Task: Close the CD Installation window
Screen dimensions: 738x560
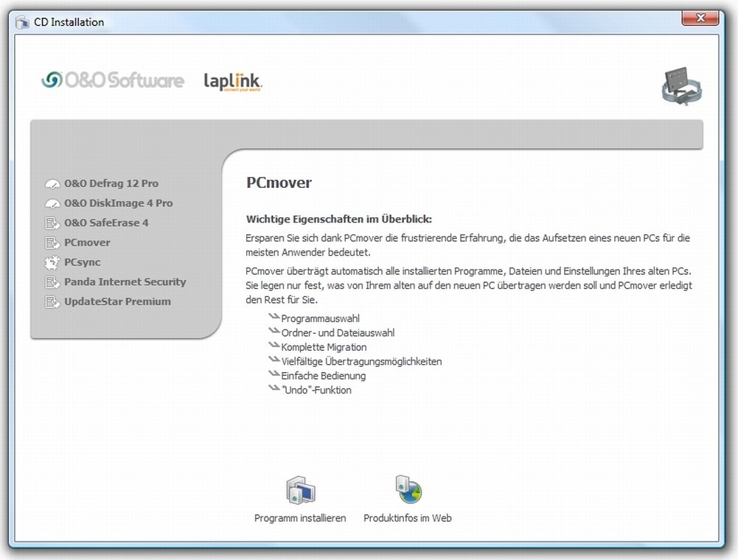Action: coord(700,18)
